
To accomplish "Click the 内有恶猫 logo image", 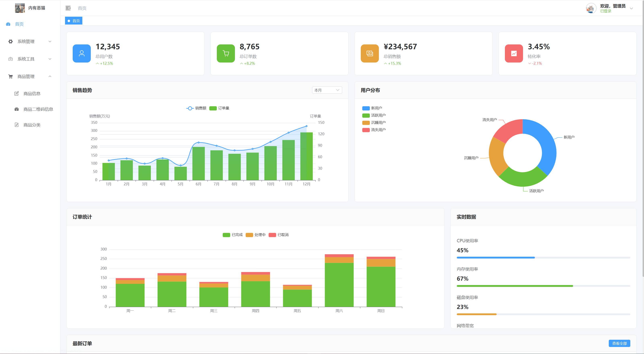I will [20, 8].
